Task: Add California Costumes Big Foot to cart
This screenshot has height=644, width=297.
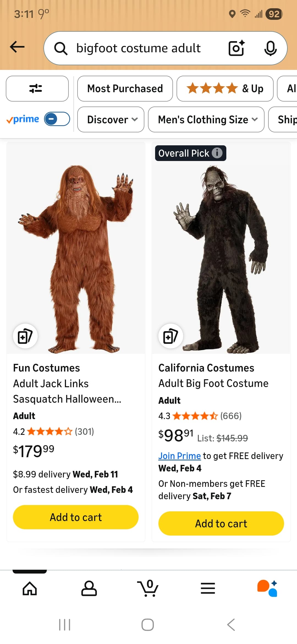Action: click(221, 523)
